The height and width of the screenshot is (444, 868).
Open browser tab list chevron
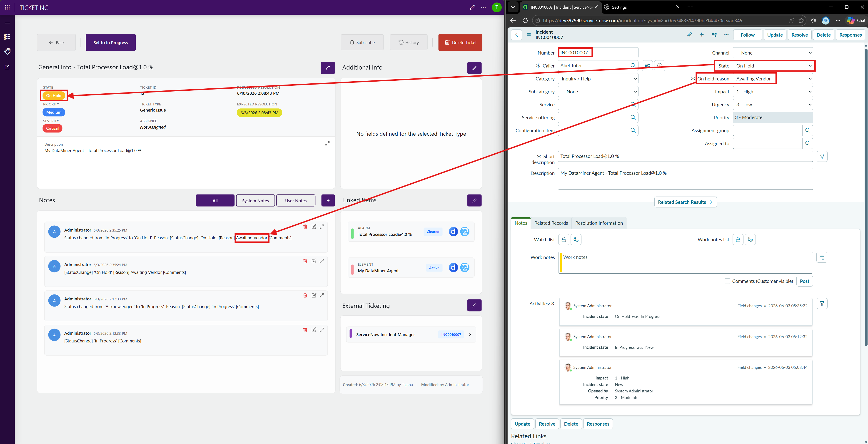[x=513, y=7]
